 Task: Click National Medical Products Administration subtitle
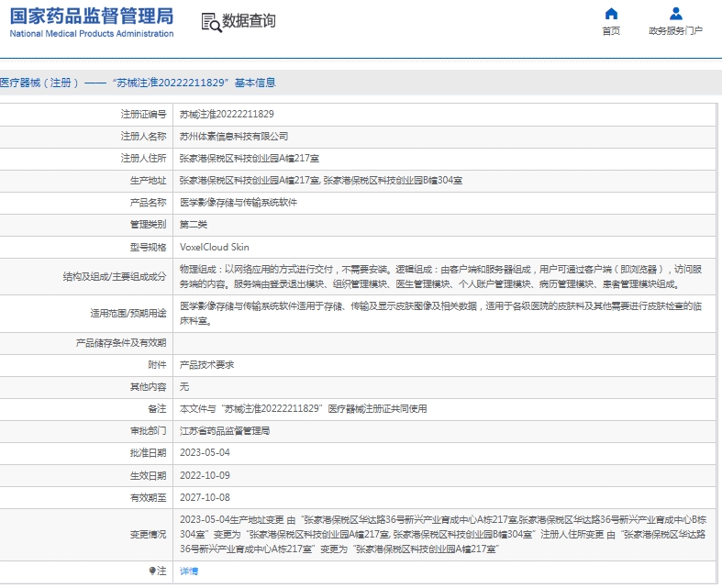(x=91, y=34)
